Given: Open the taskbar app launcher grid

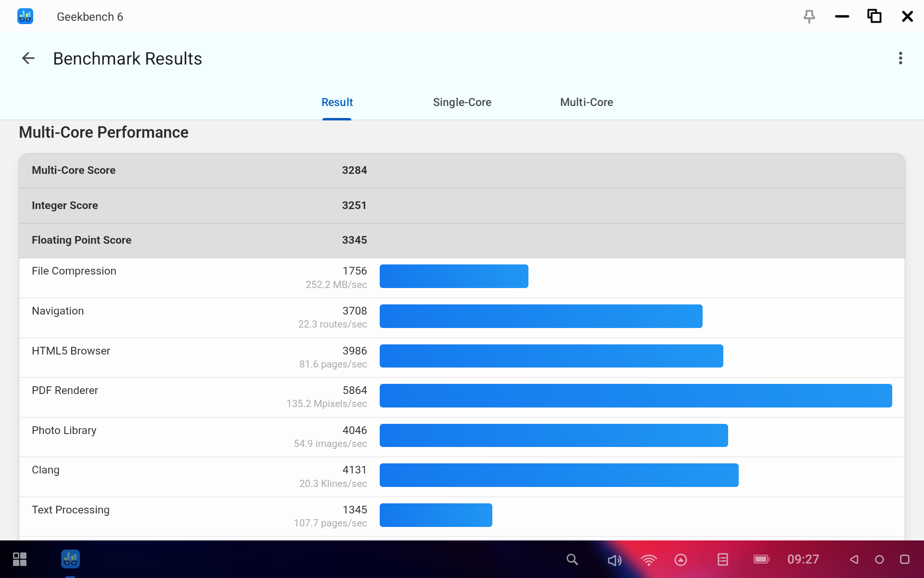Looking at the screenshot, I should 20,559.
